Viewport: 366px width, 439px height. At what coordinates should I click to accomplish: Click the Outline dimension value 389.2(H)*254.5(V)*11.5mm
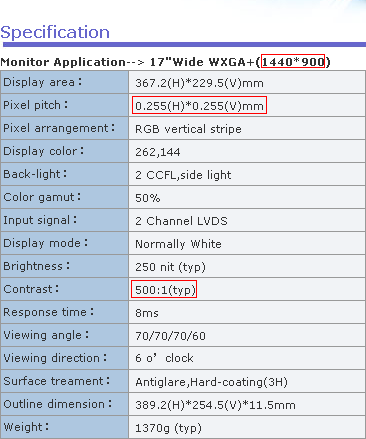[x=215, y=405]
